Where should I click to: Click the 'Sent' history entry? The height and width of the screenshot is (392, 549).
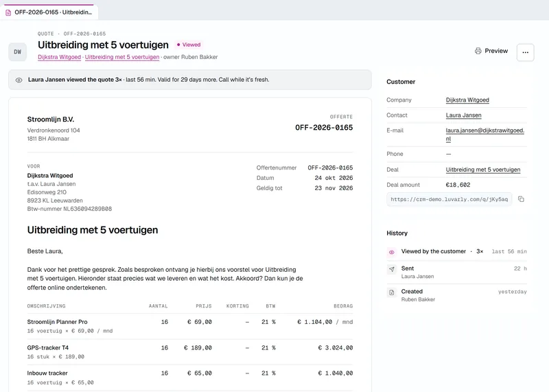(456, 272)
